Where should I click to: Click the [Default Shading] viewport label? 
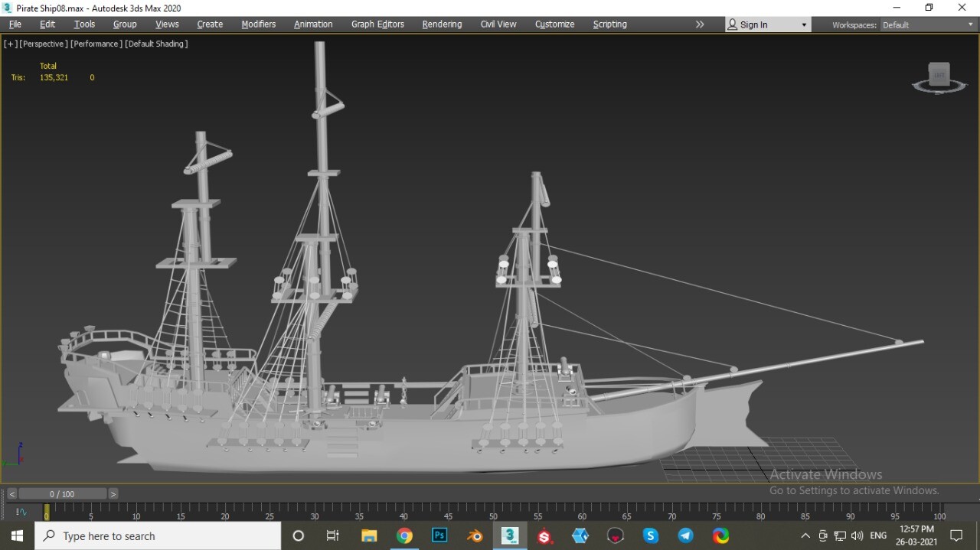point(156,44)
